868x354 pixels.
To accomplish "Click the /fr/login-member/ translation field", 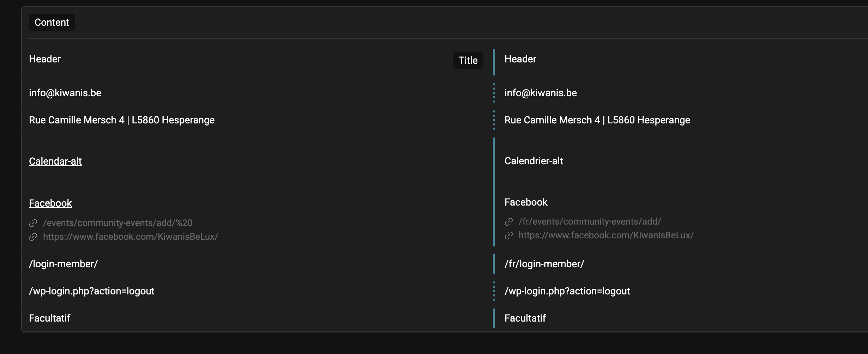I will pos(544,264).
